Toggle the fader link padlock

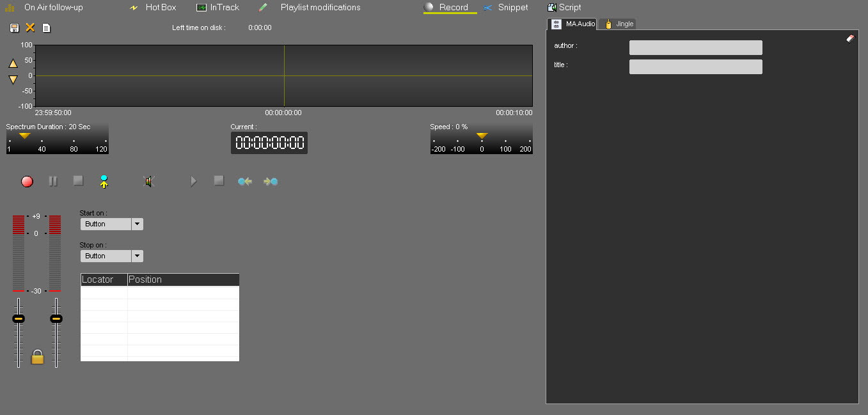(x=38, y=357)
